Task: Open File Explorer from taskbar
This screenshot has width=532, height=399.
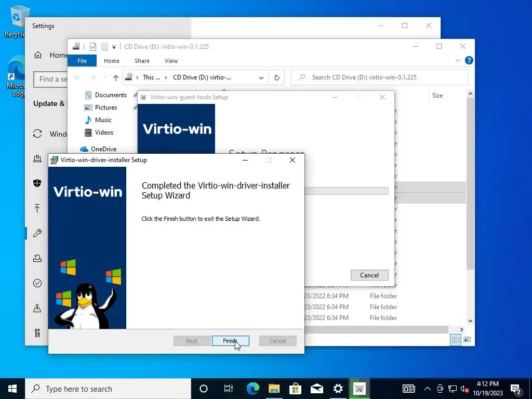Action: coord(274,389)
